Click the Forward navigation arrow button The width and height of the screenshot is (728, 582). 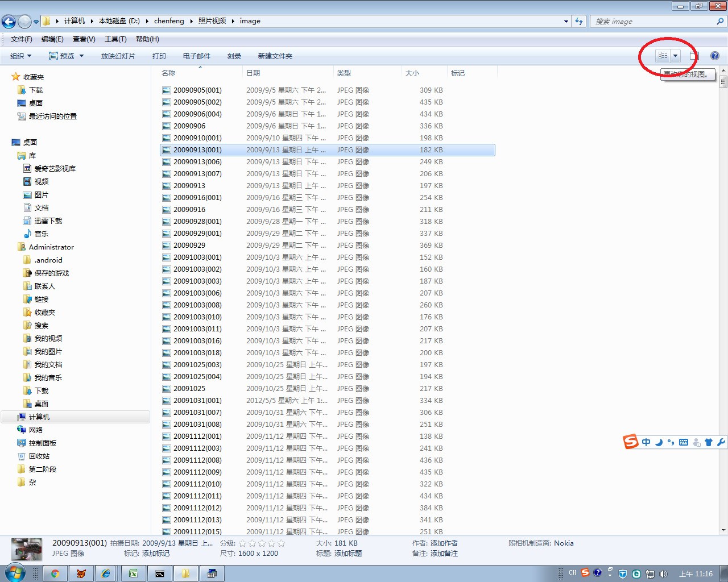[x=24, y=22]
